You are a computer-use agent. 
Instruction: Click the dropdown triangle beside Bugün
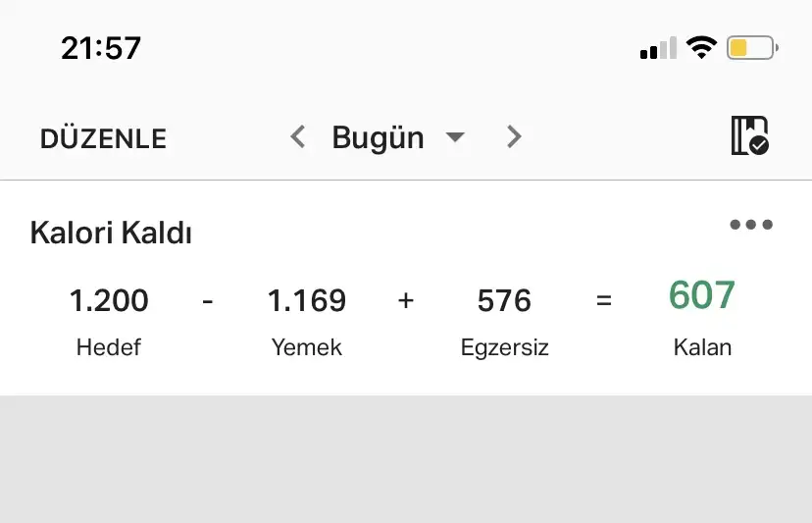tap(454, 137)
